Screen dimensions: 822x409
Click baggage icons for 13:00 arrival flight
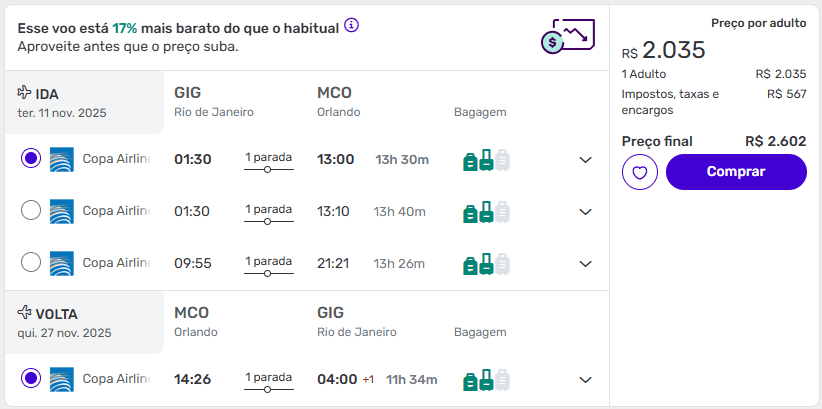pos(486,160)
